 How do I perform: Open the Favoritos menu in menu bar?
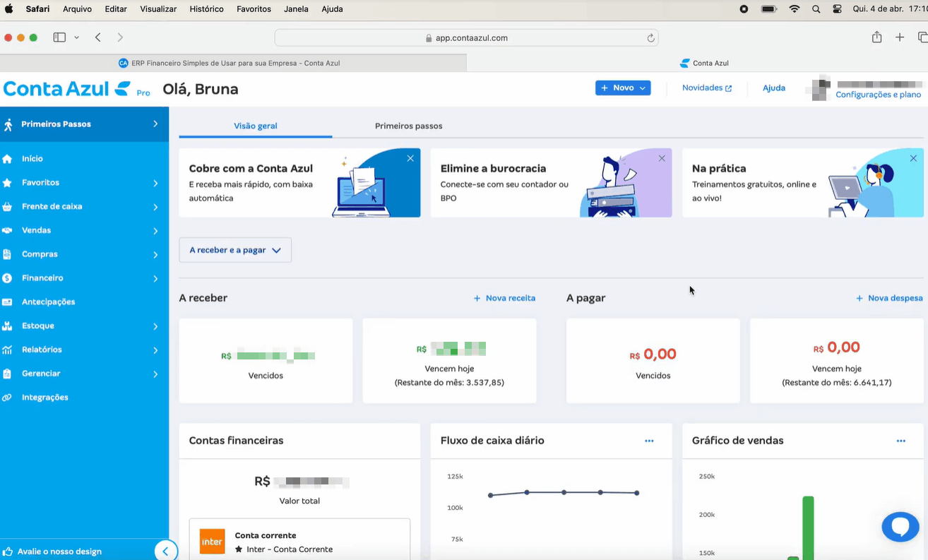[254, 9]
